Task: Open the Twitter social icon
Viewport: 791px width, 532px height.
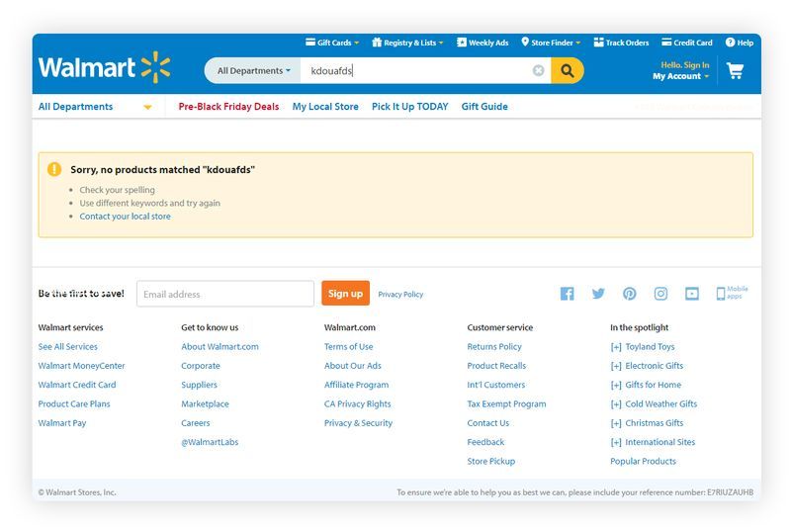Action: click(x=598, y=294)
